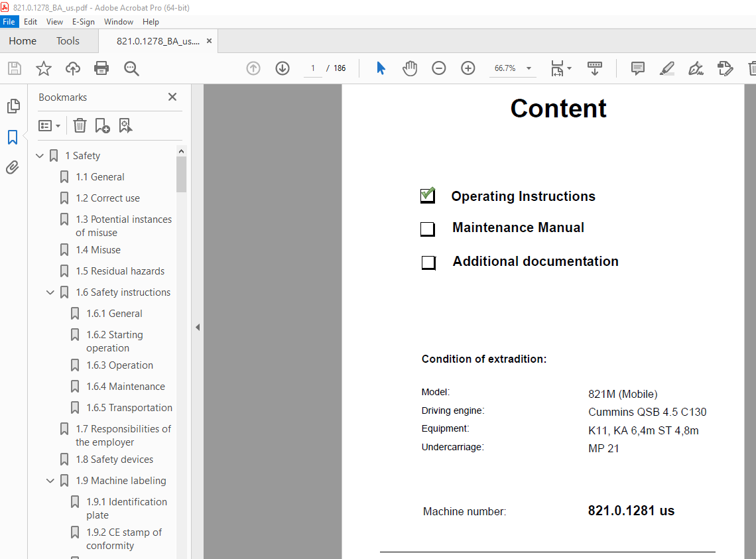
Task: Enable scrolling read mode icon
Action: [594, 68]
